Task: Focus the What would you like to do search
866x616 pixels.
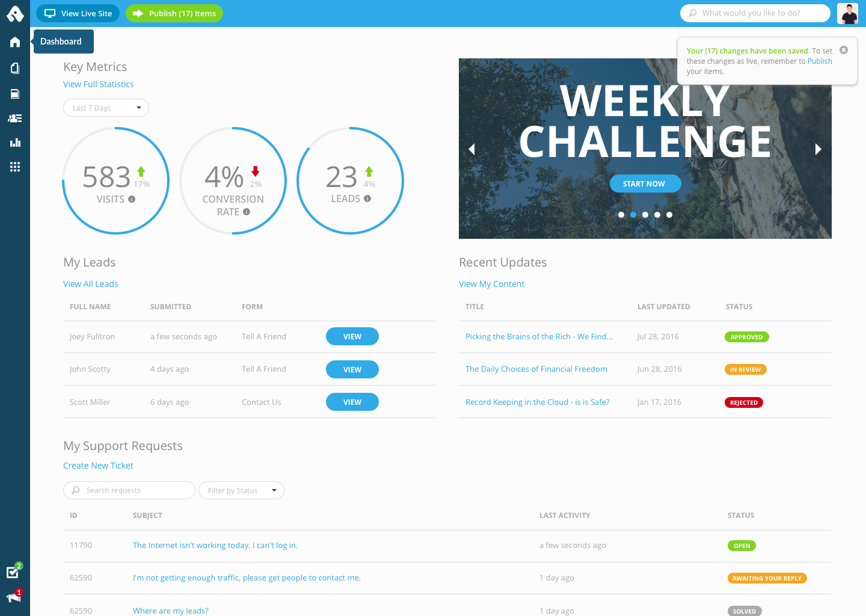Action: click(755, 13)
